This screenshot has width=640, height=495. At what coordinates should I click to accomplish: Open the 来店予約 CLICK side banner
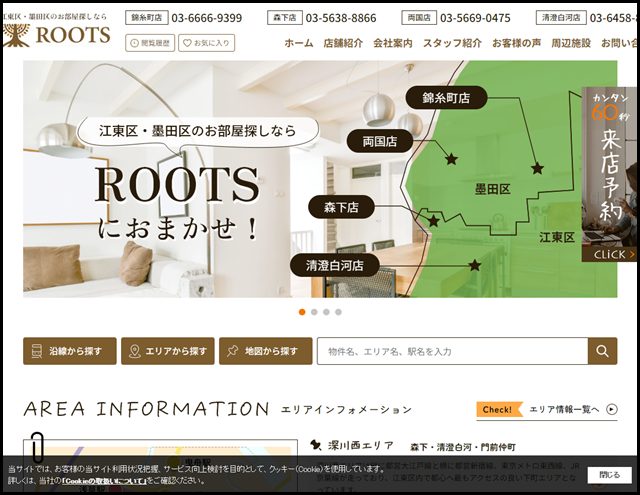point(609,174)
